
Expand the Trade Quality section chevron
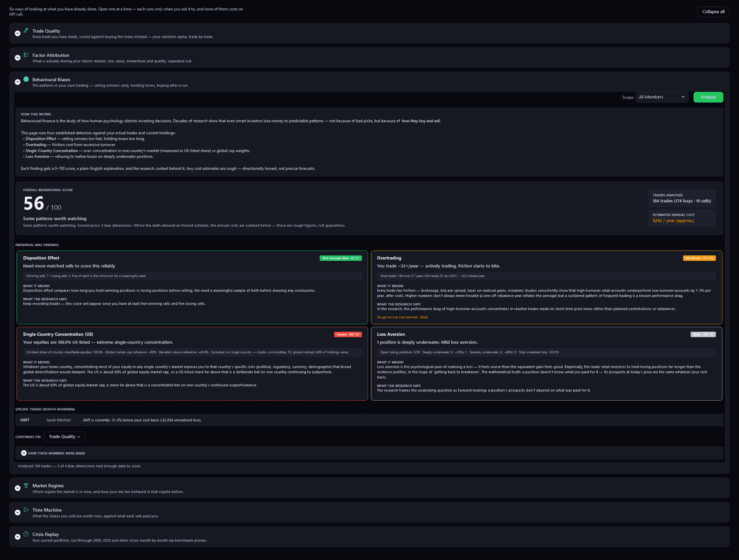pyautogui.click(x=18, y=34)
